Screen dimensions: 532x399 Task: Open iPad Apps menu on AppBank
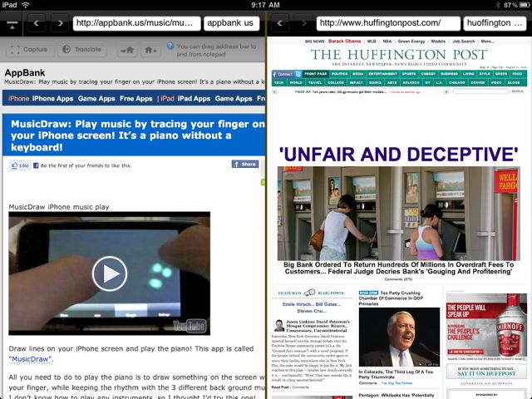194,99
